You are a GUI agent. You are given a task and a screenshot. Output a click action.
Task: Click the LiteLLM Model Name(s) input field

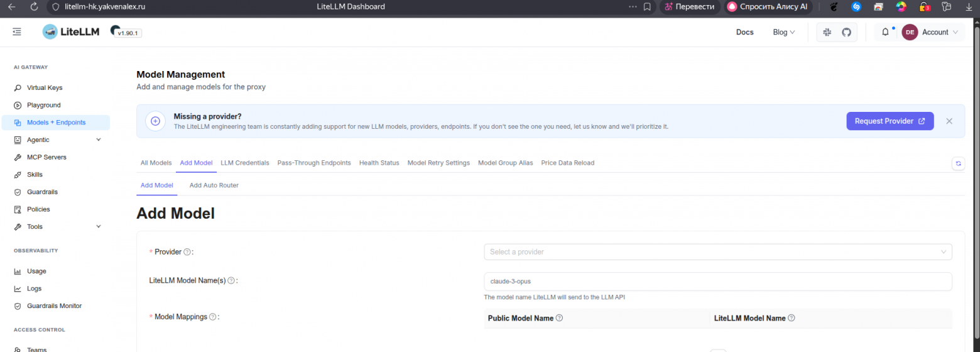click(x=718, y=281)
